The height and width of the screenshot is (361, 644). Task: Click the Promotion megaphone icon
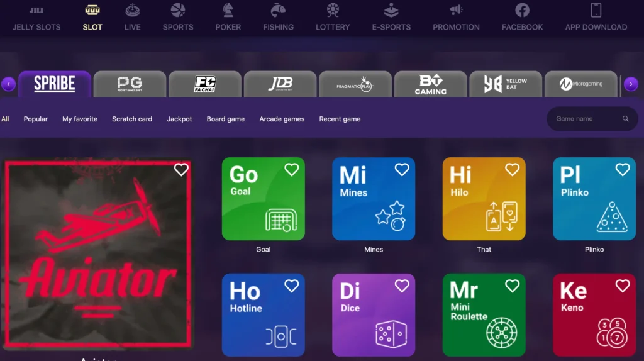(456, 10)
